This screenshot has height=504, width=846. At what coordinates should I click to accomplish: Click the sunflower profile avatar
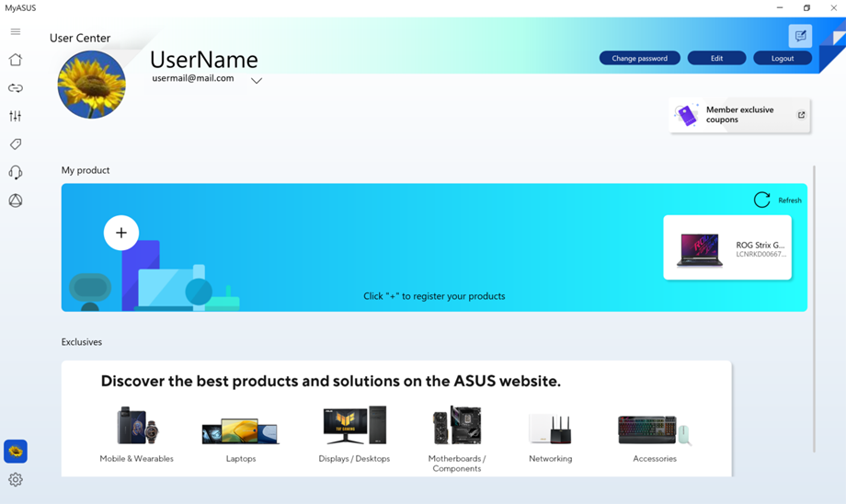[x=92, y=85]
